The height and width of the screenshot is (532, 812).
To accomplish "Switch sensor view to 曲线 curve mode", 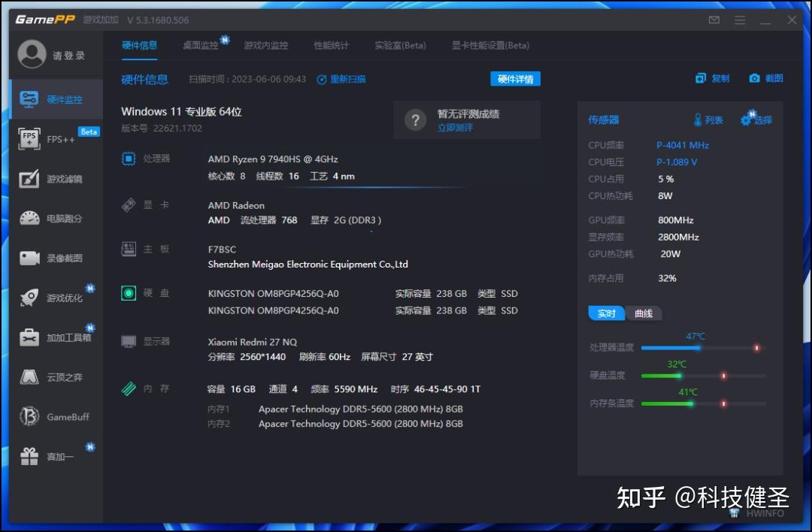I will pos(642,313).
